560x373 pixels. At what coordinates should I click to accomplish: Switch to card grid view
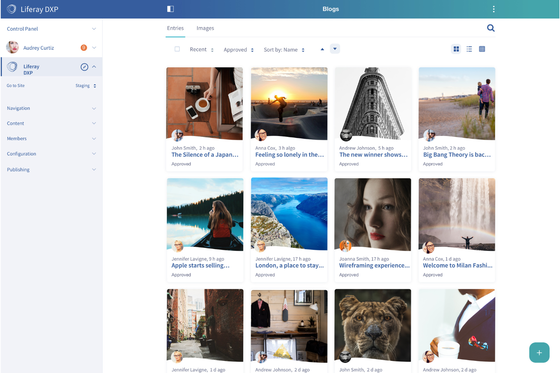(x=456, y=49)
